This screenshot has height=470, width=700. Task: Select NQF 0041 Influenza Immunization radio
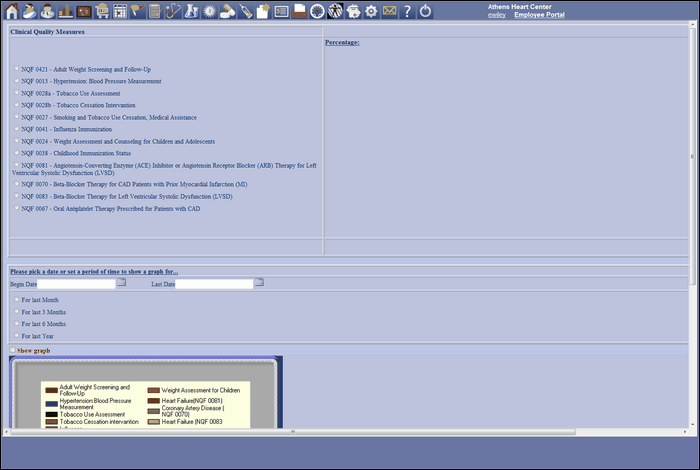(x=17, y=129)
